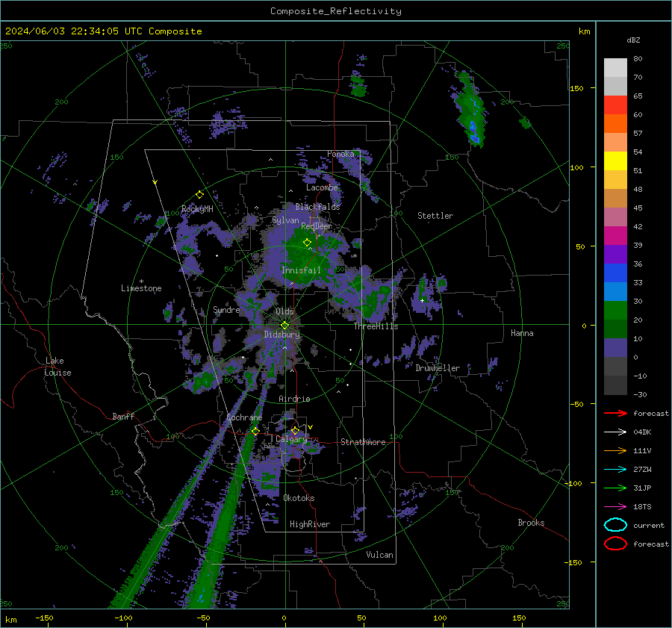
Task: Click the green 31JP arrow icon
Action: pos(615,488)
